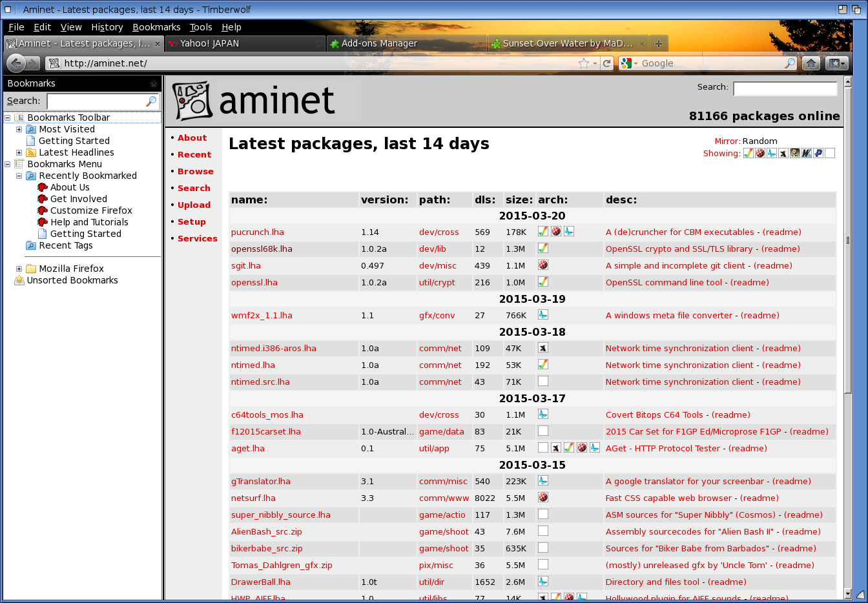Click the About Us bookmark icon

coord(43,187)
